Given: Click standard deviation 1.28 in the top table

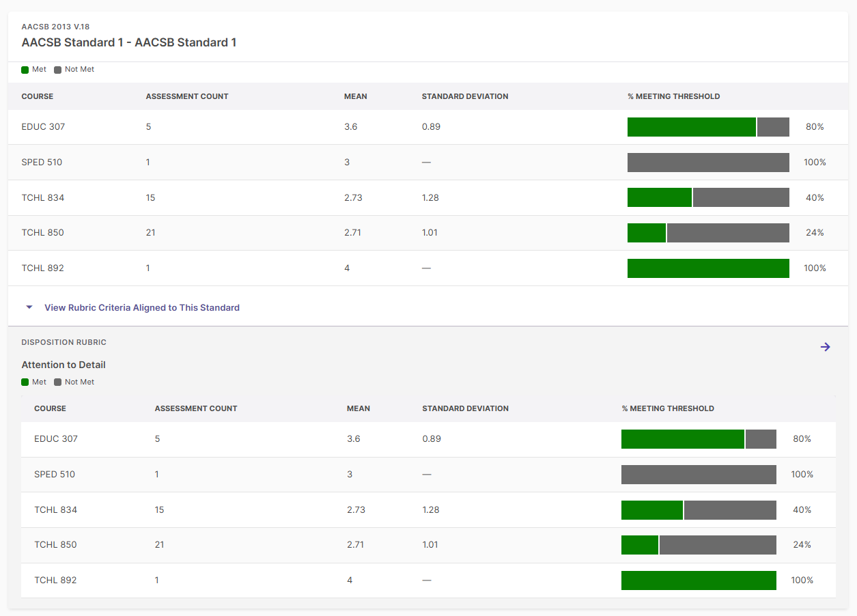Looking at the screenshot, I should (x=430, y=198).
